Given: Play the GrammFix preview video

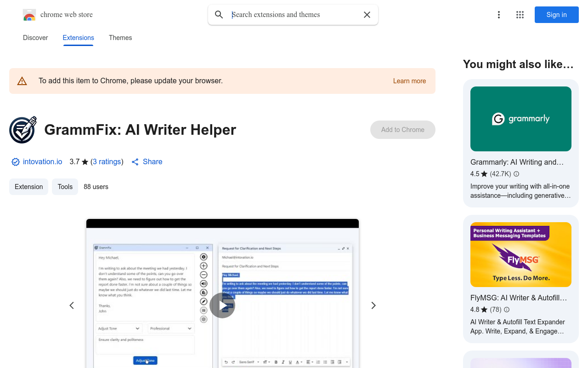Looking at the screenshot, I should 222,305.
